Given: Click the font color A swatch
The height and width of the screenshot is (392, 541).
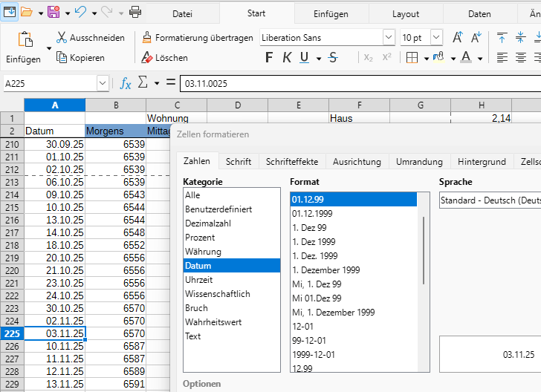Looking at the screenshot, I should pyautogui.click(x=465, y=57).
